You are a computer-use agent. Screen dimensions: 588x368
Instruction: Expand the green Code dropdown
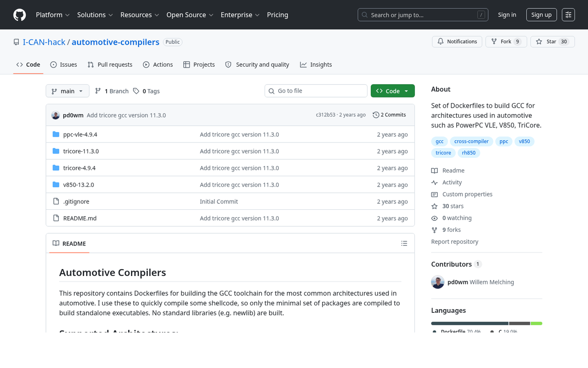pyautogui.click(x=392, y=91)
